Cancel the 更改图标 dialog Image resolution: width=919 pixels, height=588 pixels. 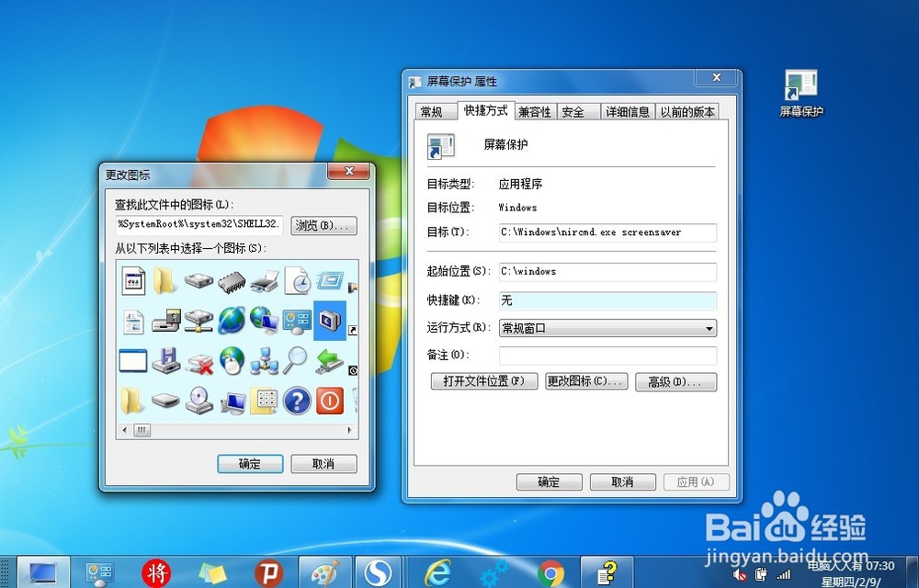pos(323,464)
